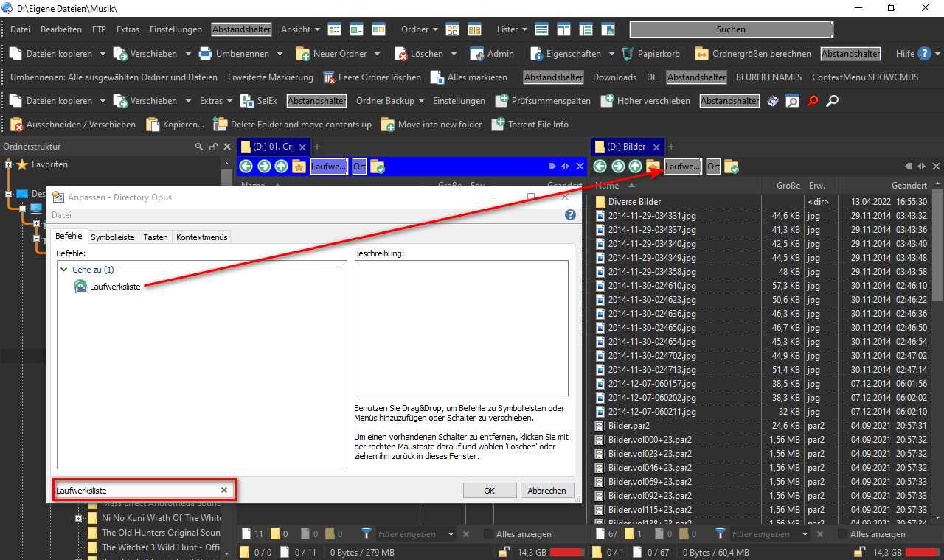Select the Diverse Bilder folder
This screenshot has height=560, width=944.
coord(634,202)
